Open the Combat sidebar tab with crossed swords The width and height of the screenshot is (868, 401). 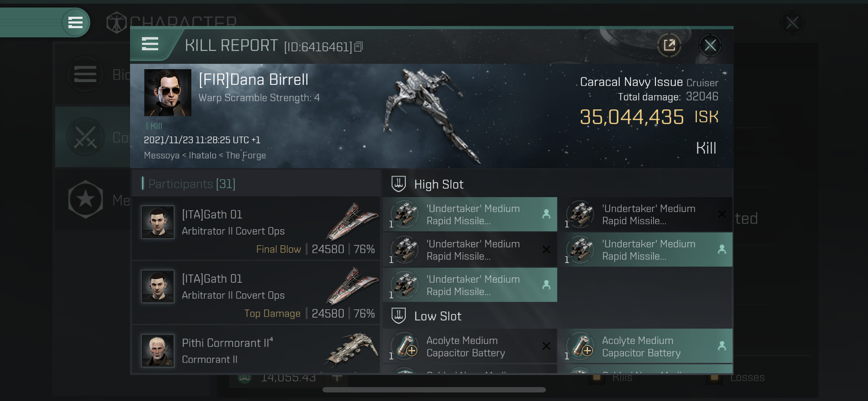[86, 137]
